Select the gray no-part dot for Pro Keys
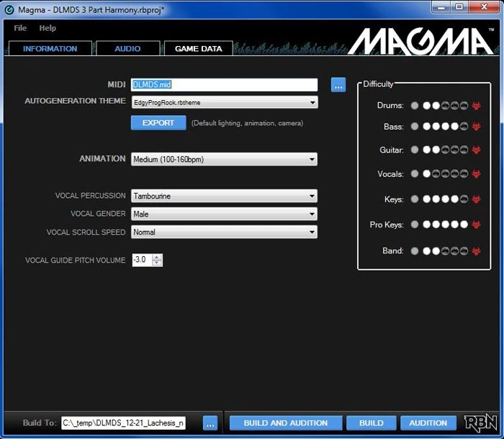 [415, 225]
